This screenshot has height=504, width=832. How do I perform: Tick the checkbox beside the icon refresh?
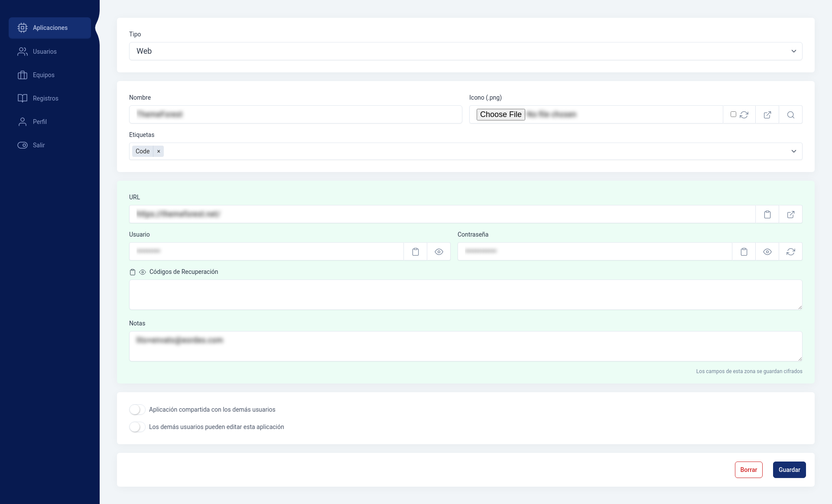pyautogui.click(x=733, y=114)
